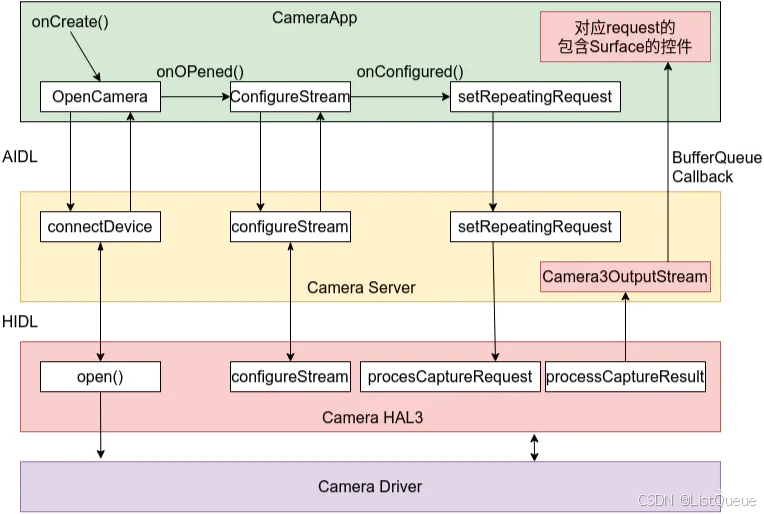Click configureStream box in Camera HAL3
This screenshot has height=514, width=764.
click(290, 377)
